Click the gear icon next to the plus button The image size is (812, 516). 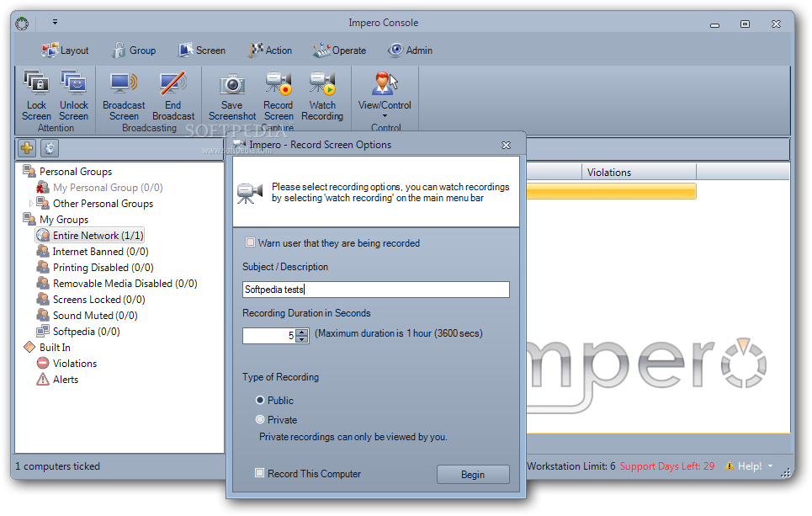click(x=50, y=148)
